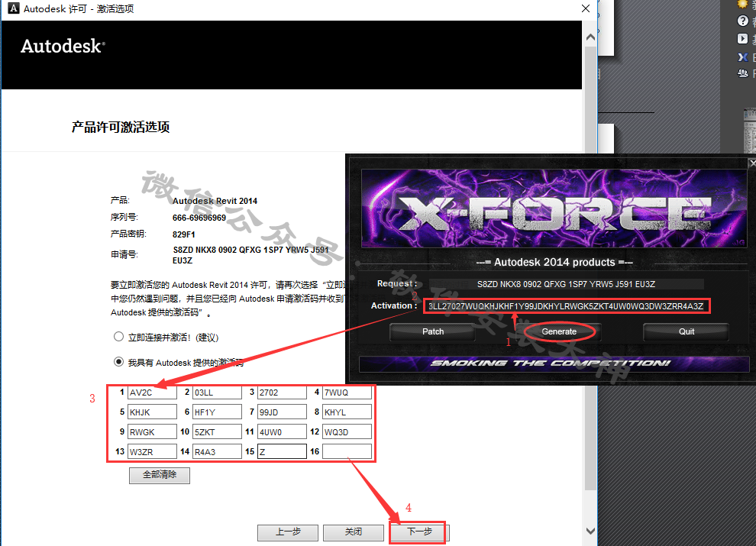
Task: Go back with the 上一步 button
Action: point(288,532)
